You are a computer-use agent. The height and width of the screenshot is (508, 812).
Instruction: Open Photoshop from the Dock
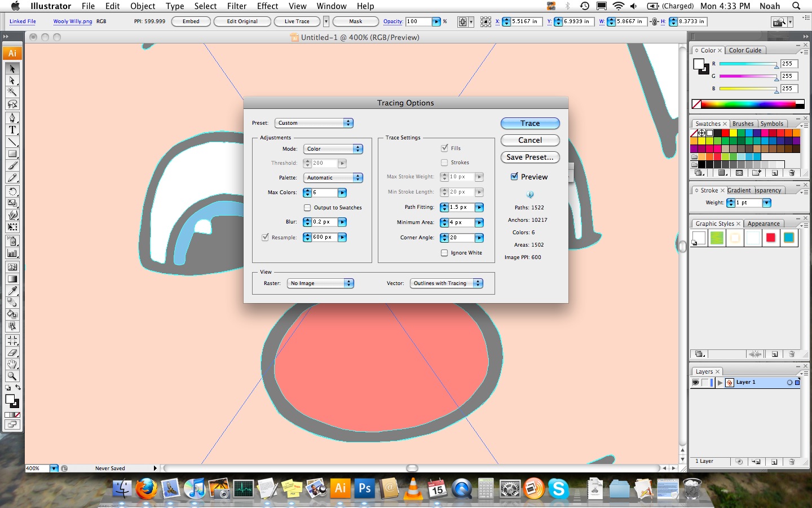[x=364, y=489]
